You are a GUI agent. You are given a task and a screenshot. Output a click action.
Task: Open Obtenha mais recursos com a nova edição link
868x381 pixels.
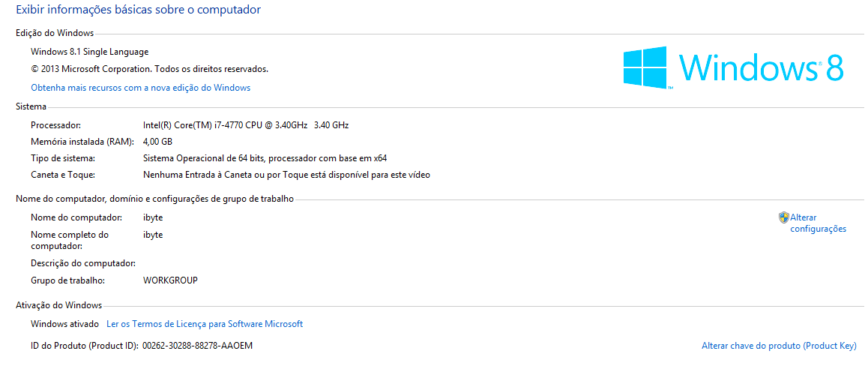click(x=141, y=88)
